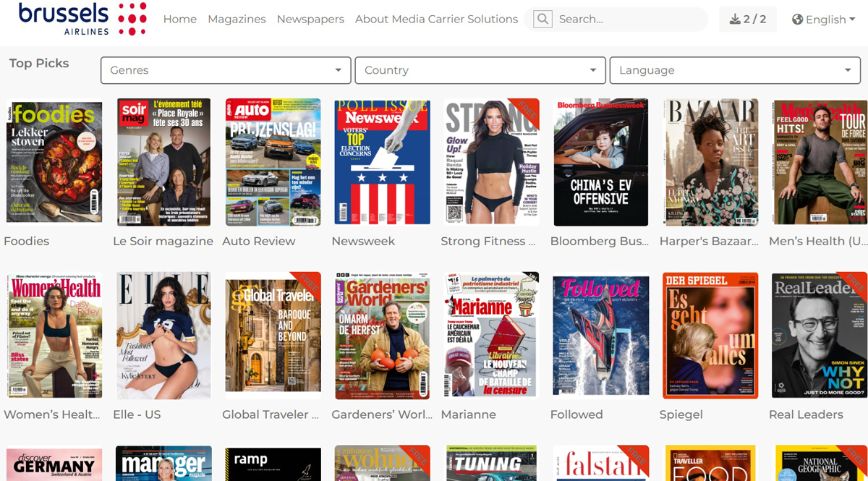Open the Der Spiegel magazine cover
Screen dimensions: 868x481
710,335
